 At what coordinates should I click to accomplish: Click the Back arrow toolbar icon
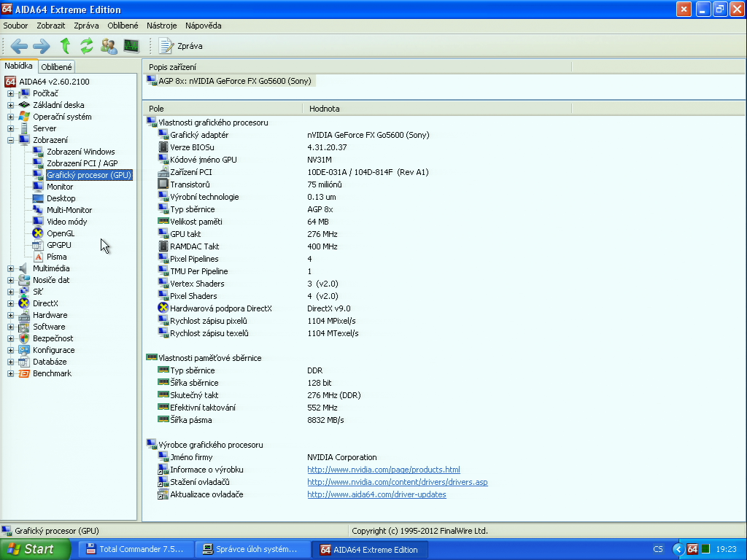click(18, 46)
